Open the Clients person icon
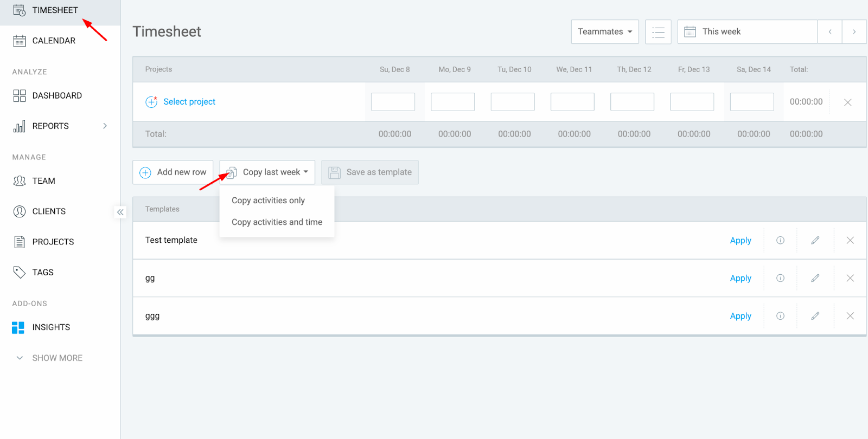This screenshot has width=868, height=439. [x=20, y=211]
